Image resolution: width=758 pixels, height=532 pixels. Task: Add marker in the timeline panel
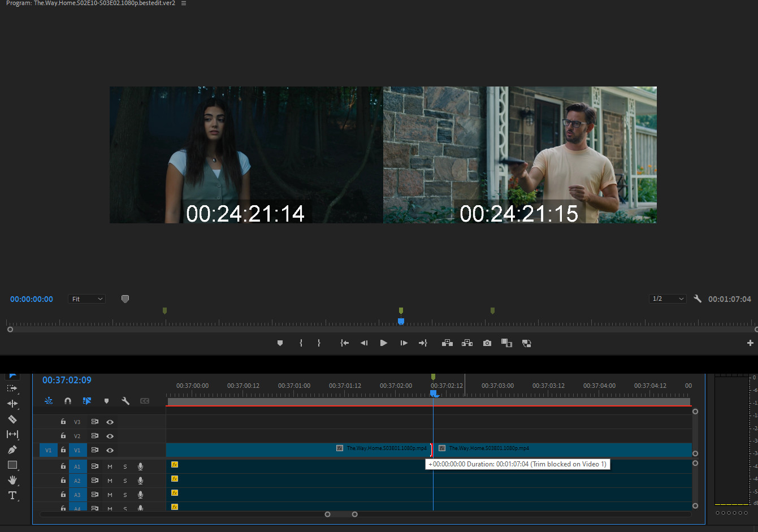pos(106,401)
